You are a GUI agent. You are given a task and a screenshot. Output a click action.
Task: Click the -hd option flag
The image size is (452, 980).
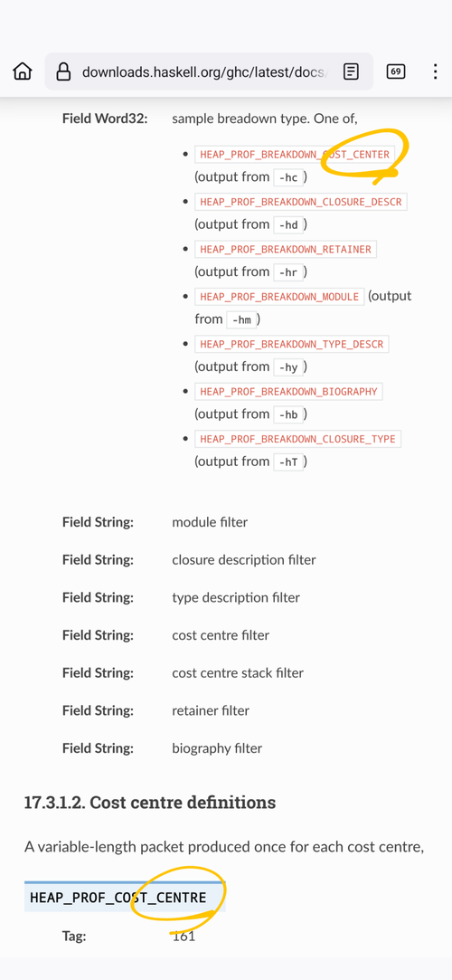[288, 225]
